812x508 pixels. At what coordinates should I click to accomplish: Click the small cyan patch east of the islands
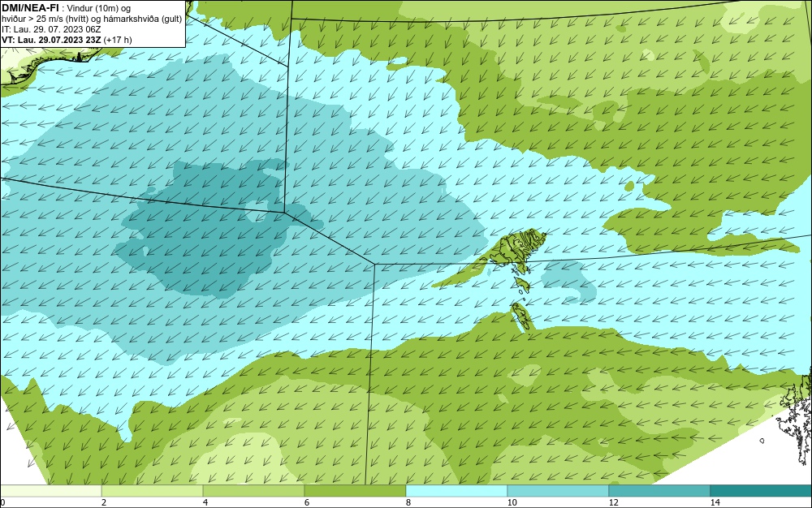point(568,280)
